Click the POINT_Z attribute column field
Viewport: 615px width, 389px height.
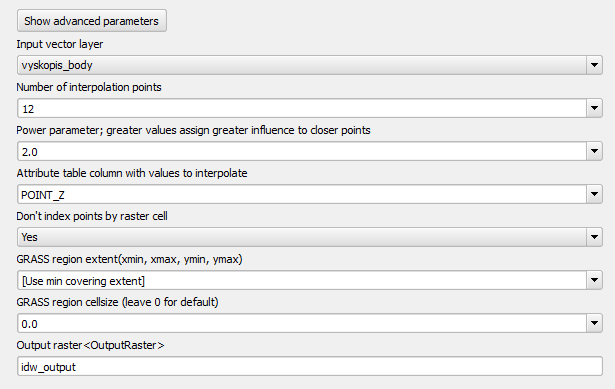tap(302, 194)
